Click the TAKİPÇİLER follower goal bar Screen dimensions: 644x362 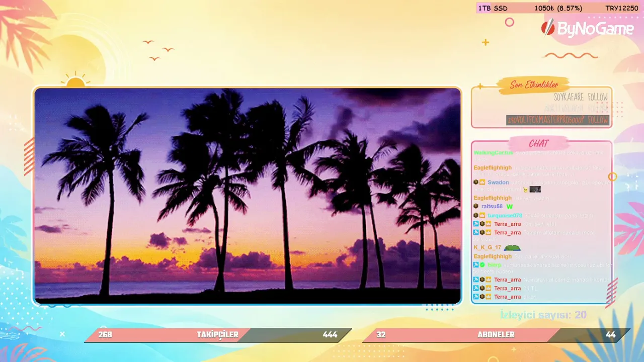click(x=218, y=335)
